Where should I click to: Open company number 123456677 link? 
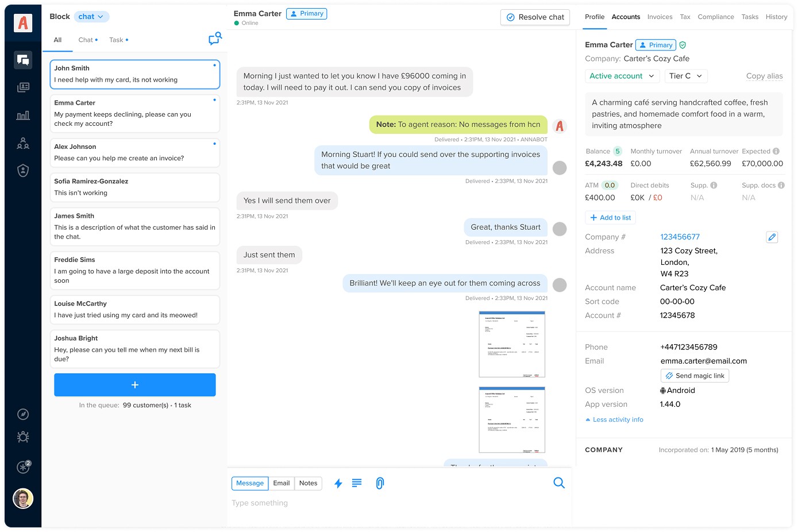point(680,237)
